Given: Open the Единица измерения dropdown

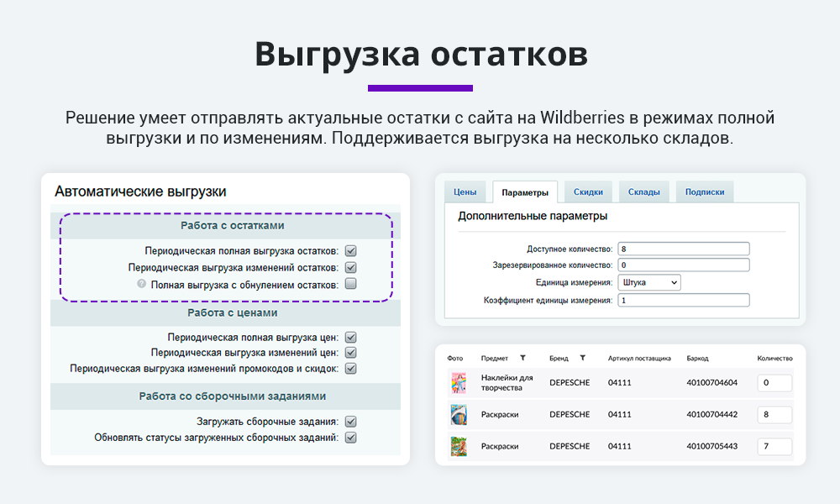Looking at the screenshot, I should (x=648, y=283).
